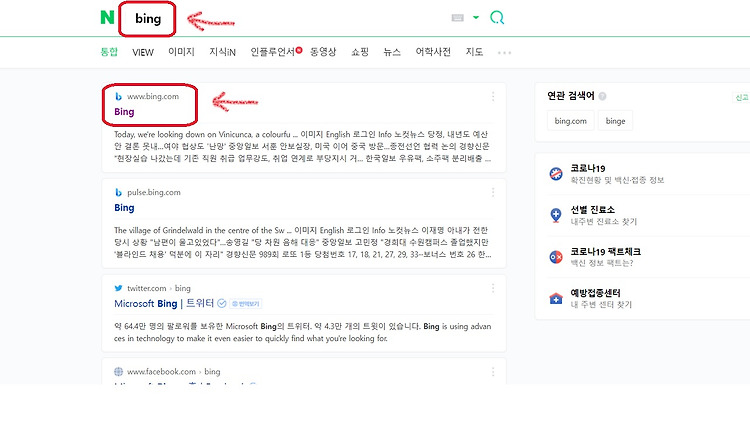Viewport: 750px width, 423px height.
Task: Open the Microsoft Bing | 트위터 link
Action: (x=164, y=303)
